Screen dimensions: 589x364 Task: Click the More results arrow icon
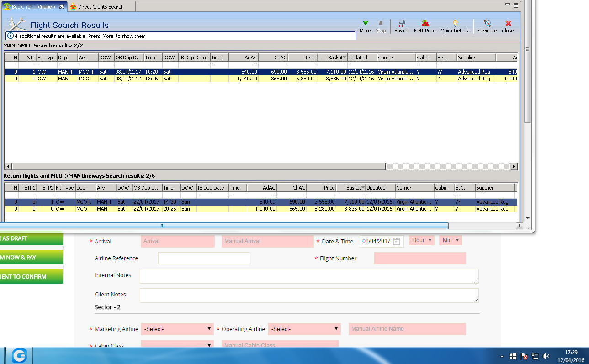(365, 23)
